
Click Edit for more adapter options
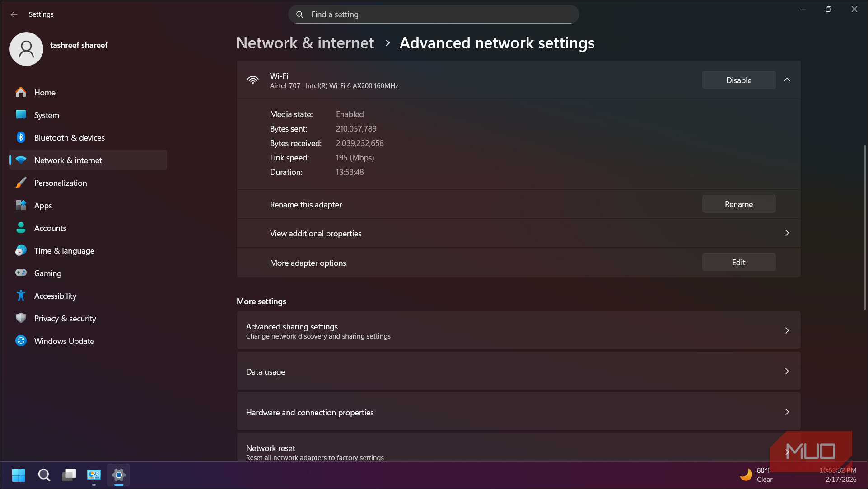[739, 263]
